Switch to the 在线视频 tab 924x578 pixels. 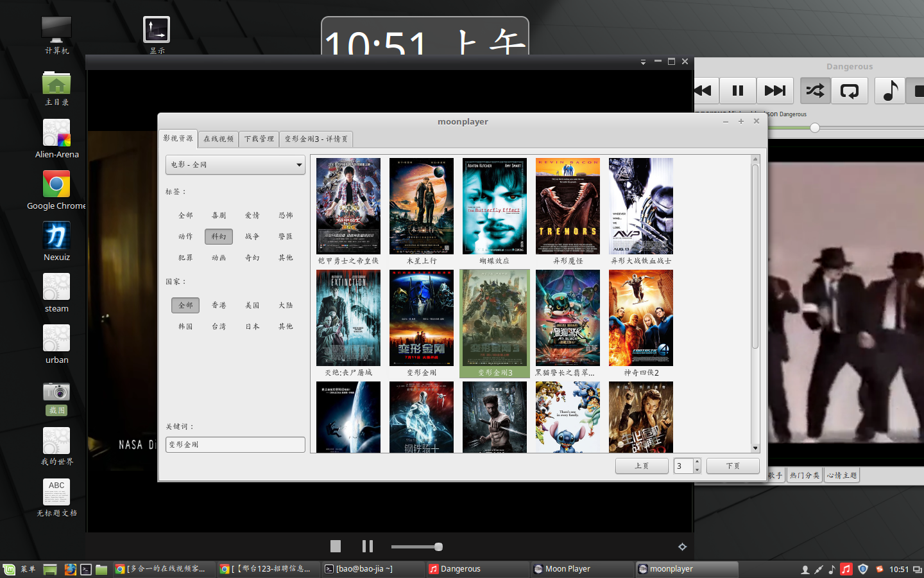coord(218,139)
